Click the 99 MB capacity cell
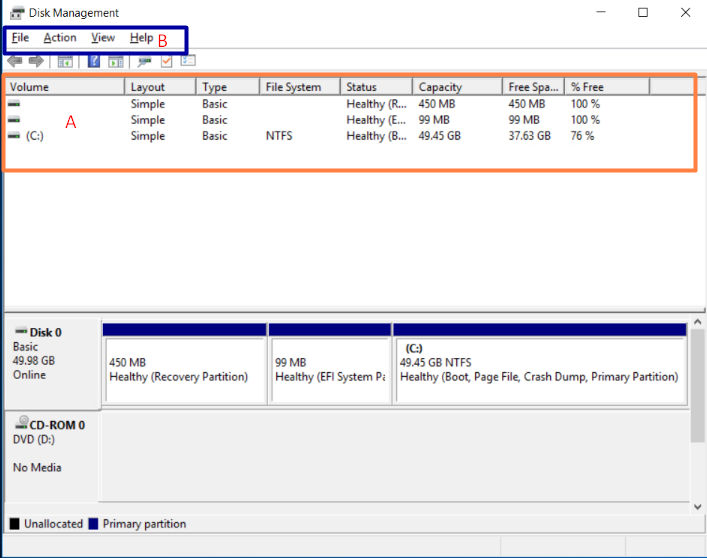 (x=434, y=120)
